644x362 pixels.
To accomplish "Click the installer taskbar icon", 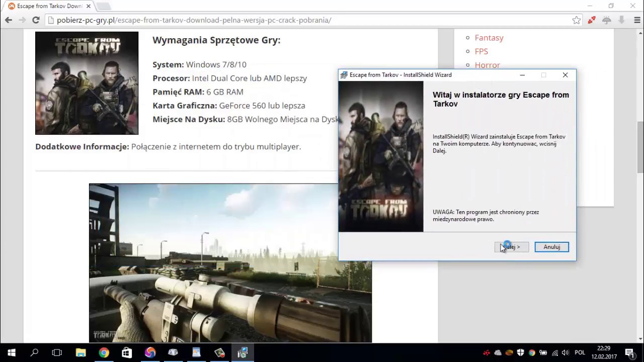I will (243, 352).
